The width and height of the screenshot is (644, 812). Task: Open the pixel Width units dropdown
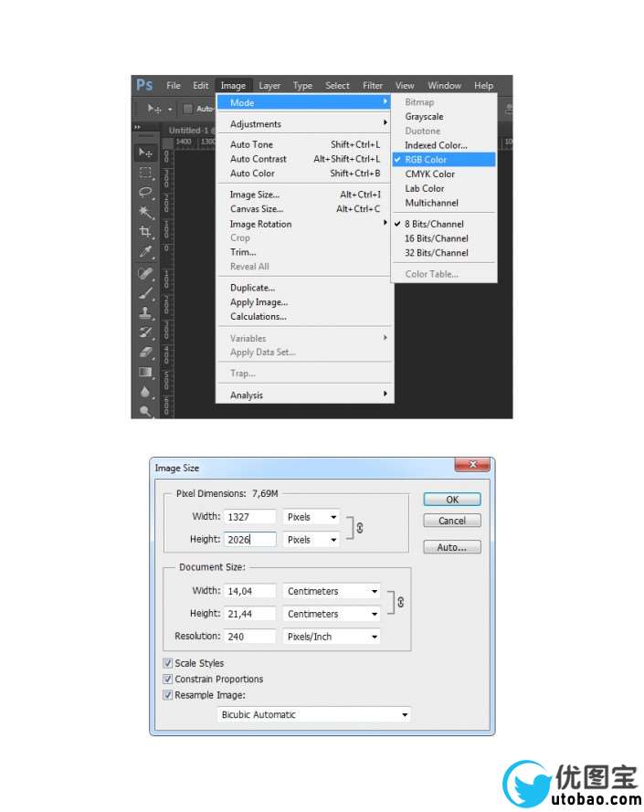pyautogui.click(x=311, y=517)
